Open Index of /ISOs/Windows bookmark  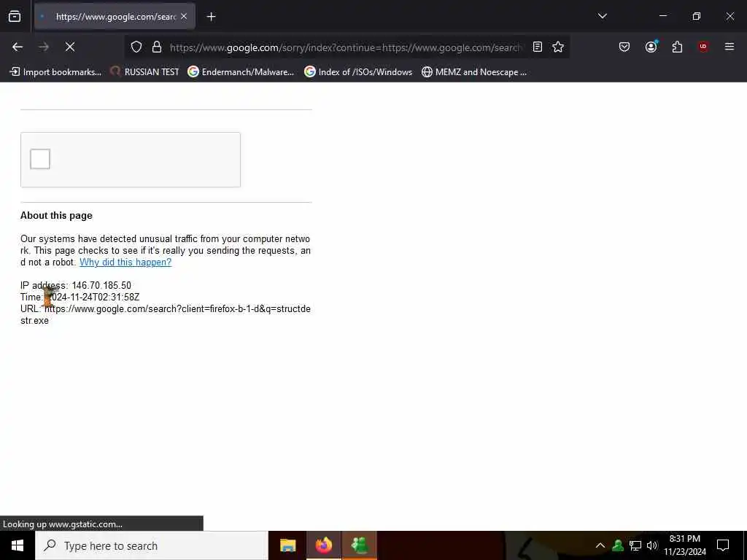[x=358, y=72]
